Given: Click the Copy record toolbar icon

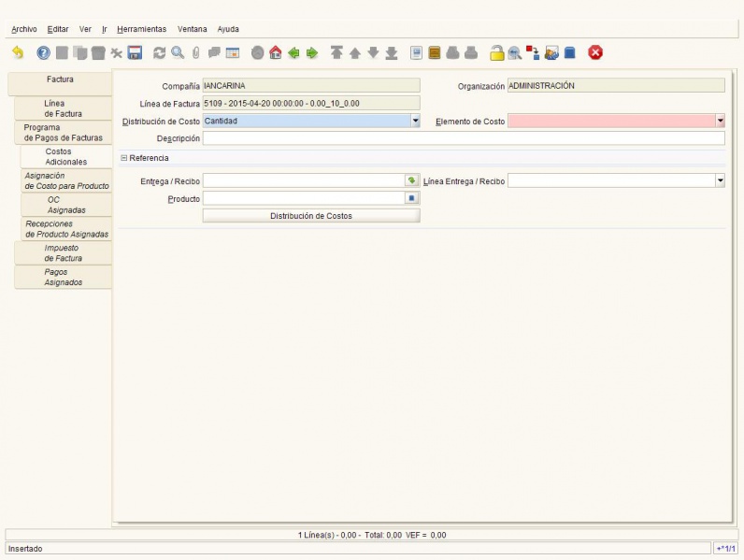Looking at the screenshot, I should [x=79, y=52].
